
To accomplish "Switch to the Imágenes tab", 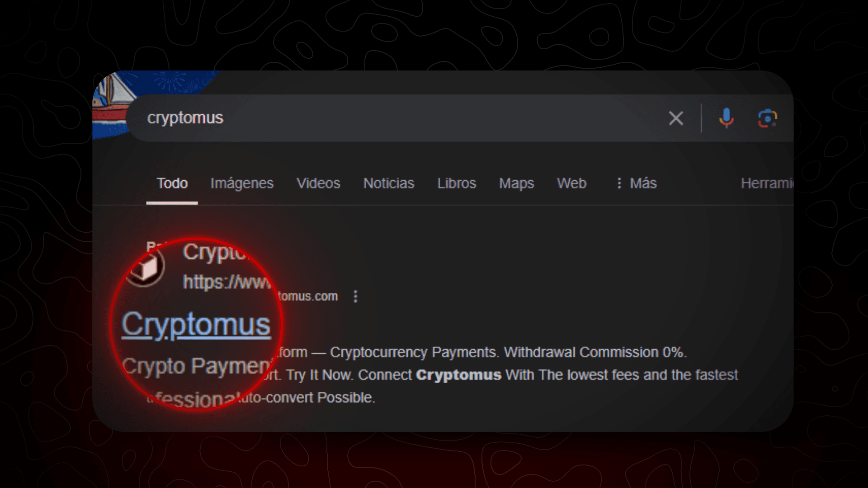I will (x=242, y=183).
